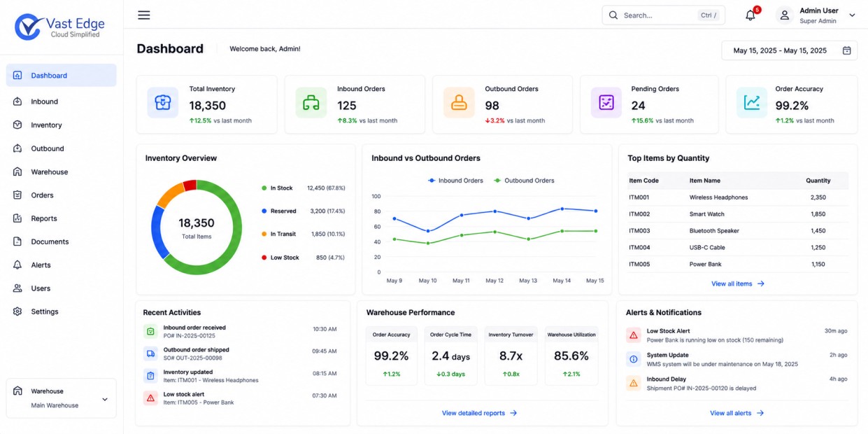
Task: Click the Inbound Orders card icon
Action: pos(311,103)
